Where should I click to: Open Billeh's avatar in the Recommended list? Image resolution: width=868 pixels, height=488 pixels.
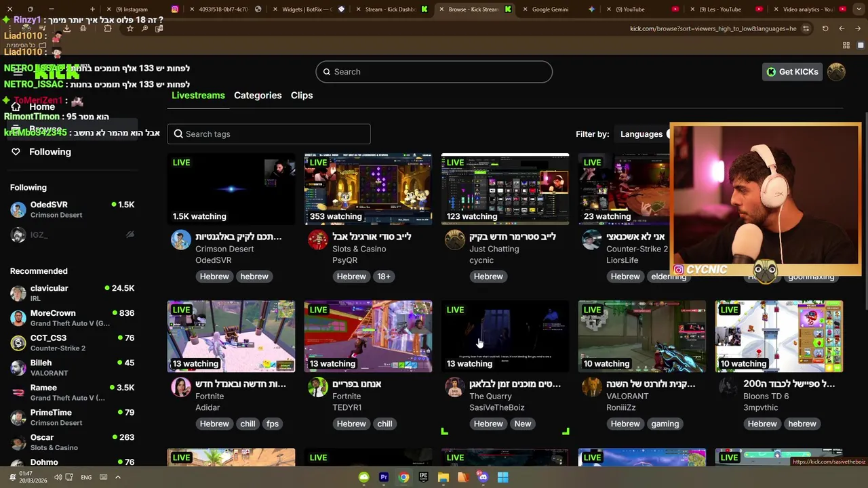(18, 367)
